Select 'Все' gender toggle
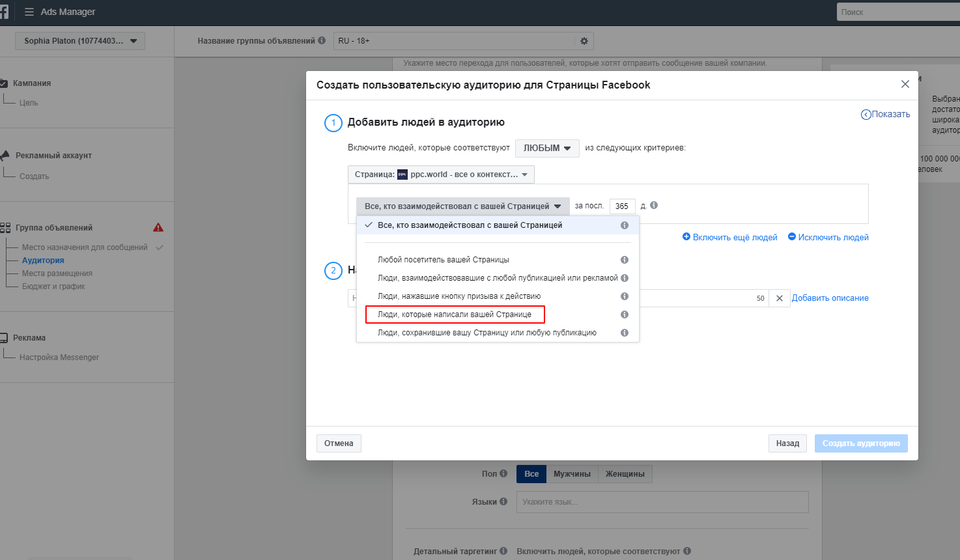Image resolution: width=960 pixels, height=560 pixels. tap(531, 474)
